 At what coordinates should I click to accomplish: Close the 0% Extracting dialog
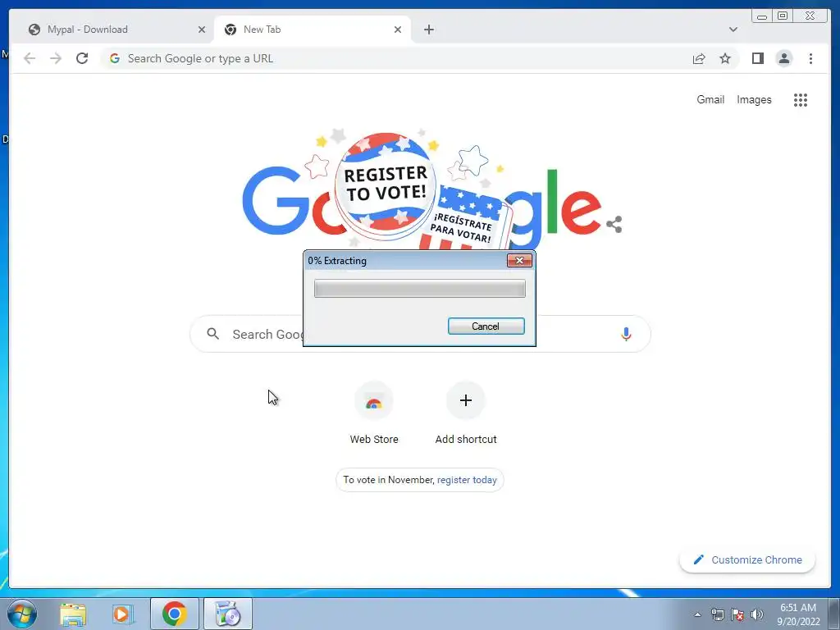pos(519,260)
